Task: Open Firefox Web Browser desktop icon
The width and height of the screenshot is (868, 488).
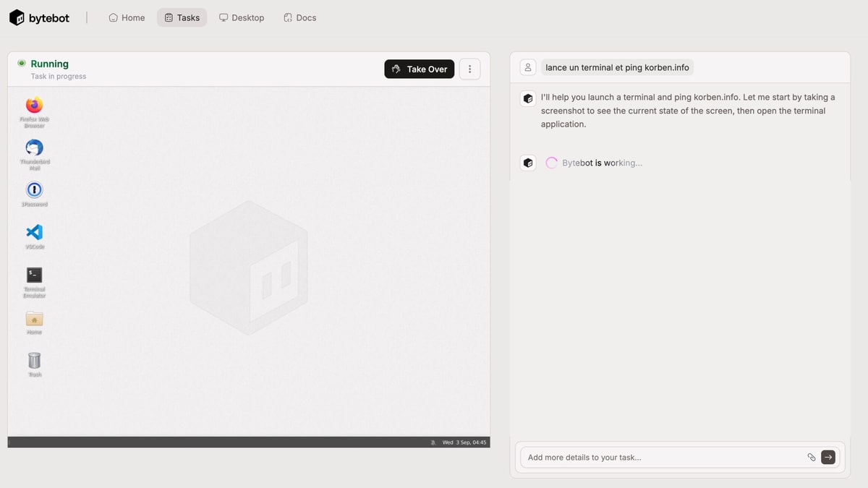Action: pyautogui.click(x=34, y=106)
